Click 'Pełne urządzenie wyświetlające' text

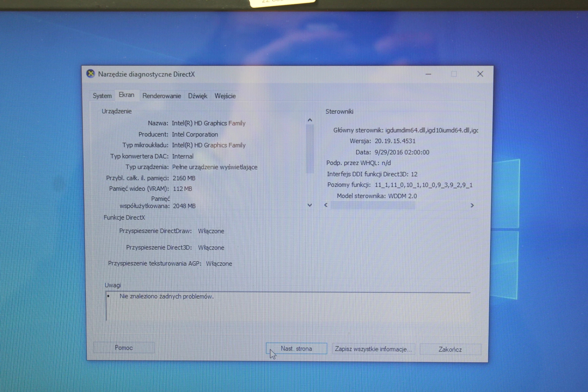215,167
